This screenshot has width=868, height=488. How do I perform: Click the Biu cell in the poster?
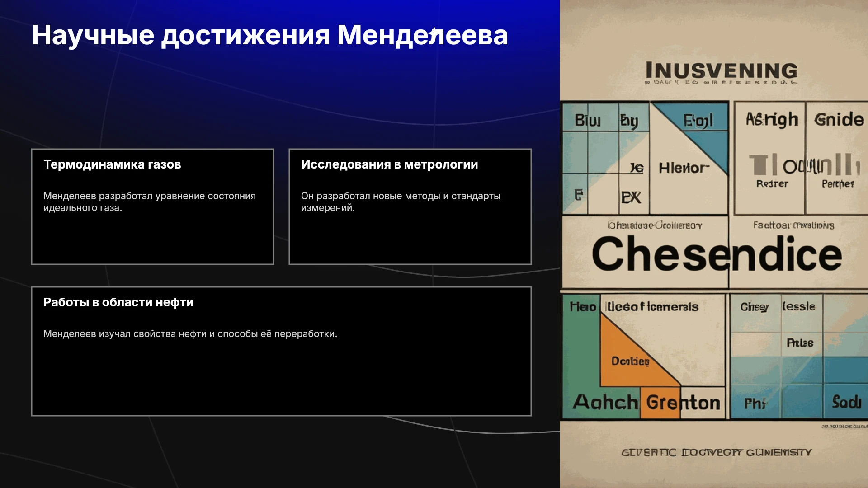point(587,120)
